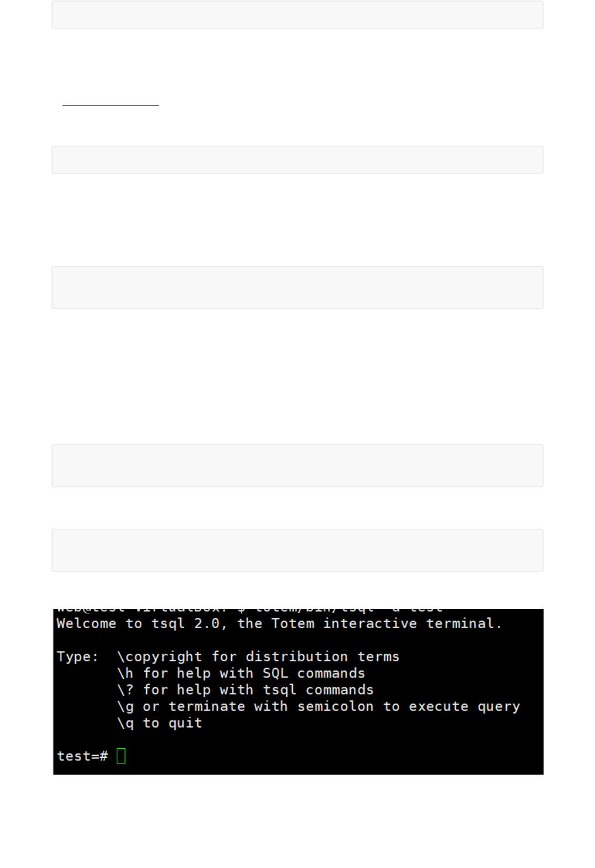Click the topmost partially visible gray code block

tap(297, 14)
